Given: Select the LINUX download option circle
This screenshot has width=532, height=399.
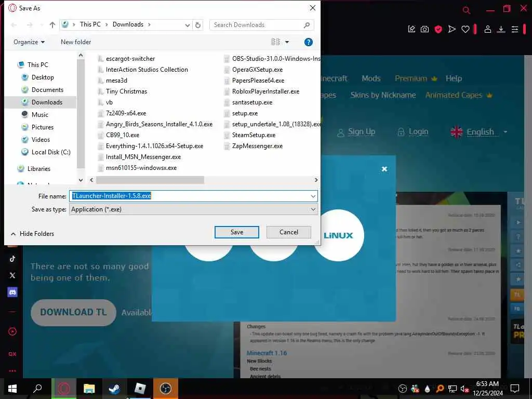Looking at the screenshot, I should (x=338, y=235).
